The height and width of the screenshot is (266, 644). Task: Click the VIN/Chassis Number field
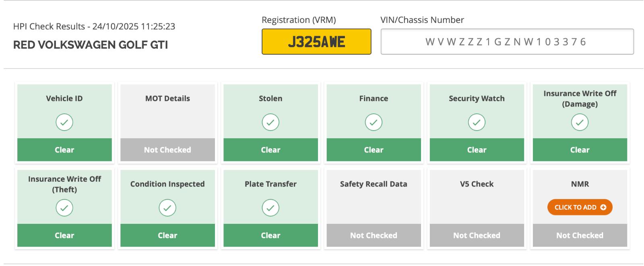coord(507,41)
